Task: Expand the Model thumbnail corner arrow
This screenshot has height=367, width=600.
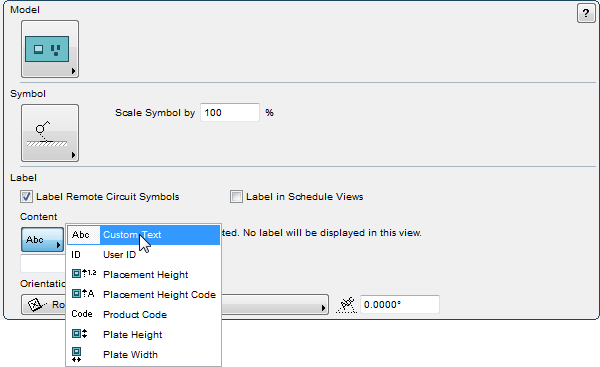Action: coord(73,71)
